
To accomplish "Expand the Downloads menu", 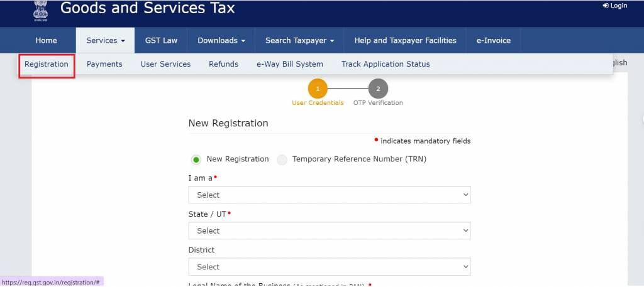I will tap(221, 40).
